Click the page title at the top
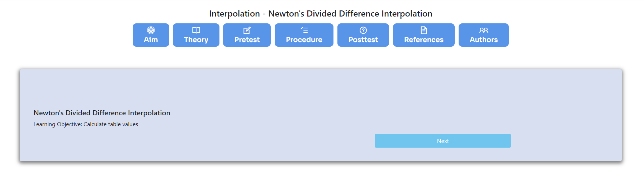Viewport: 644px width, 185px height. 321,14
